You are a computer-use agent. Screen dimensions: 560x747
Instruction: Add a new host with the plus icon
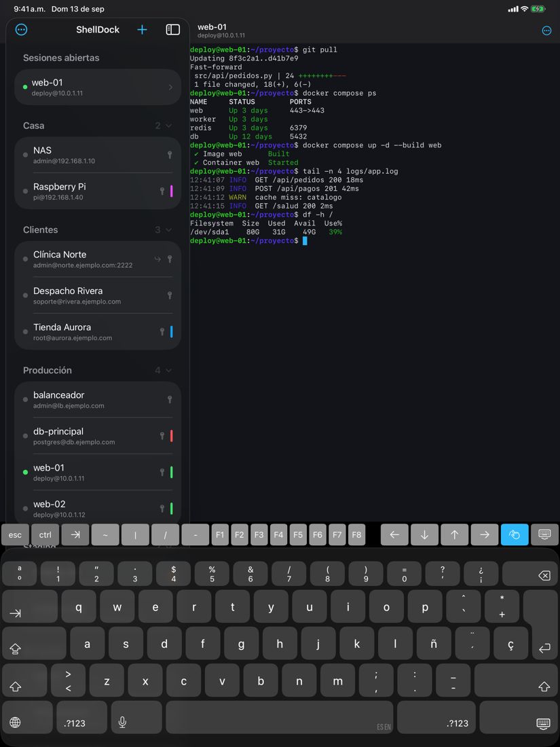coord(142,29)
